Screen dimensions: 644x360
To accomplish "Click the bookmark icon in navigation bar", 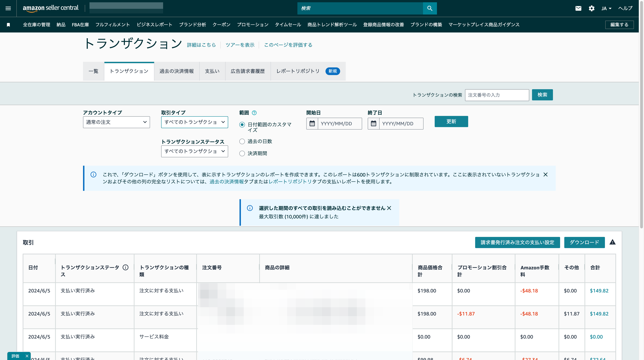I will tap(8, 25).
